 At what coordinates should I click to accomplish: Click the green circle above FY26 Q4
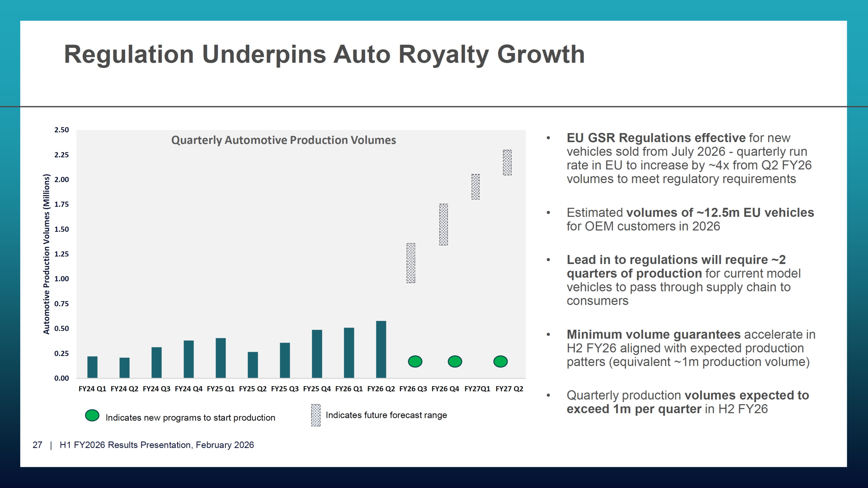[x=455, y=361]
